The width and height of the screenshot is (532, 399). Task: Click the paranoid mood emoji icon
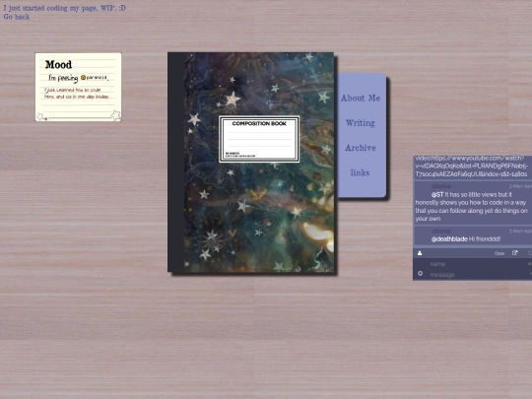tap(83, 78)
